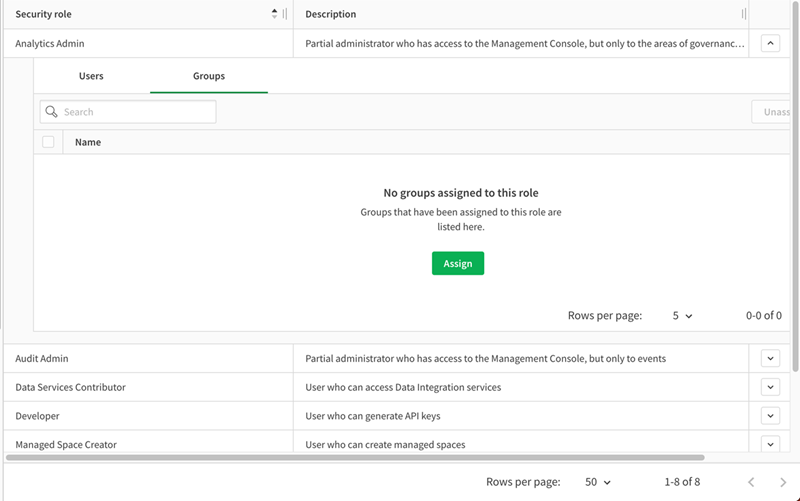Tick the select-all checkbox beside Name
800x501 pixels.
pyautogui.click(x=48, y=142)
